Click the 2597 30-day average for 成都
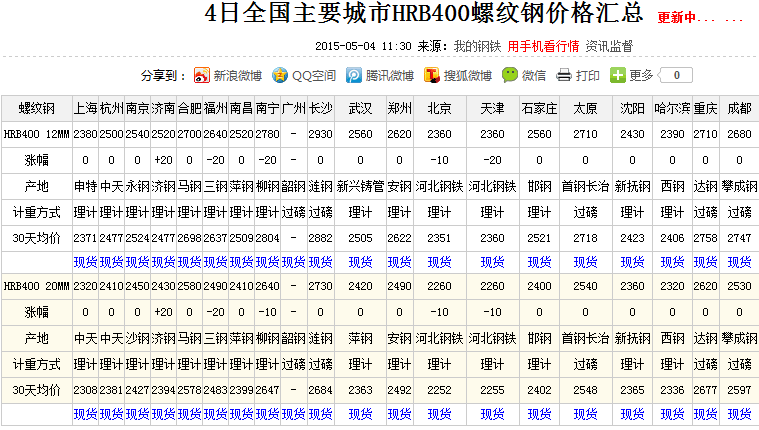Screen dimensions: 759x430 pos(739,390)
